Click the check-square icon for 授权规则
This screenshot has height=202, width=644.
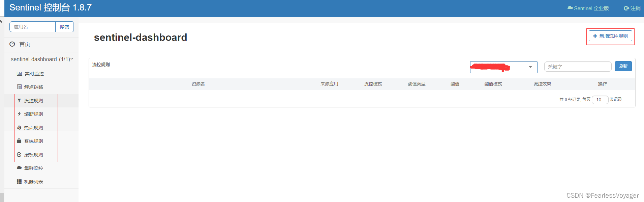tap(19, 154)
